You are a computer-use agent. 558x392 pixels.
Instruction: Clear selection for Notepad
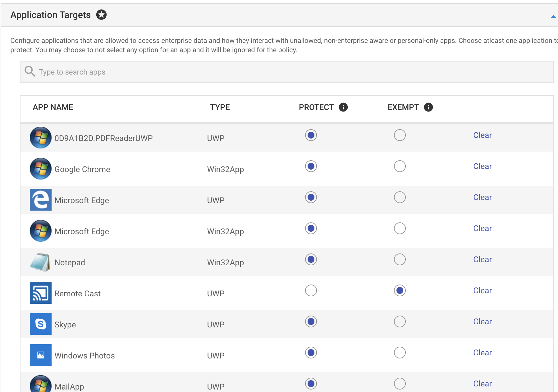(483, 259)
